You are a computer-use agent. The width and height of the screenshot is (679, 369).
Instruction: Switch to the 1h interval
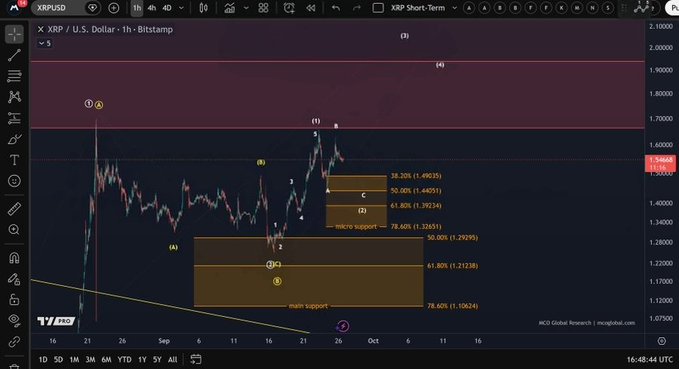coord(137,8)
